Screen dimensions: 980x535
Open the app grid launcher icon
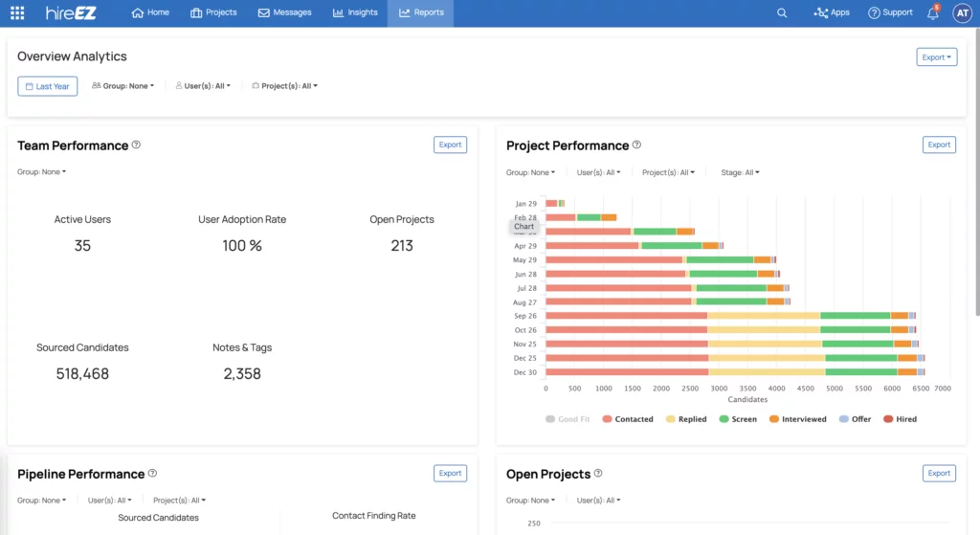[x=17, y=12]
